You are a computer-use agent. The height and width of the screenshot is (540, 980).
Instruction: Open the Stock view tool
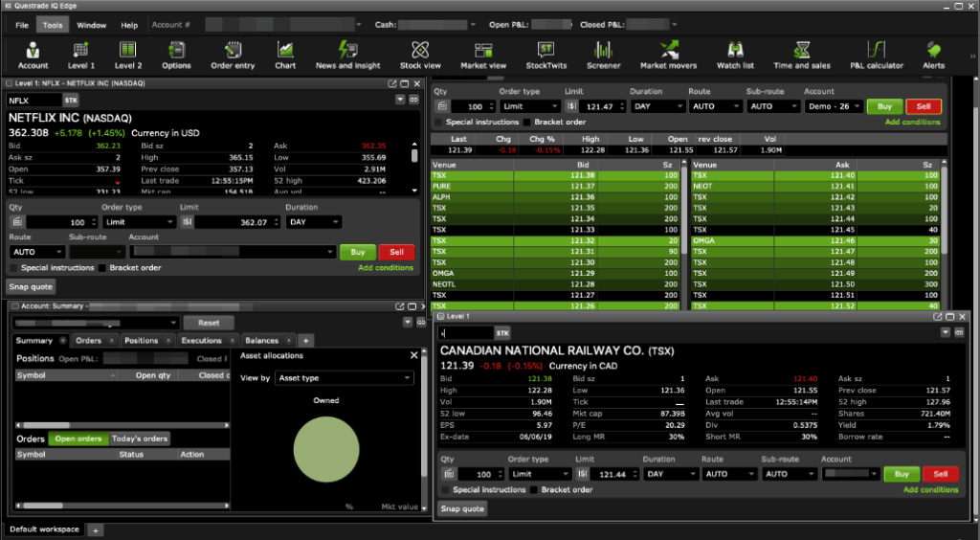pyautogui.click(x=420, y=55)
